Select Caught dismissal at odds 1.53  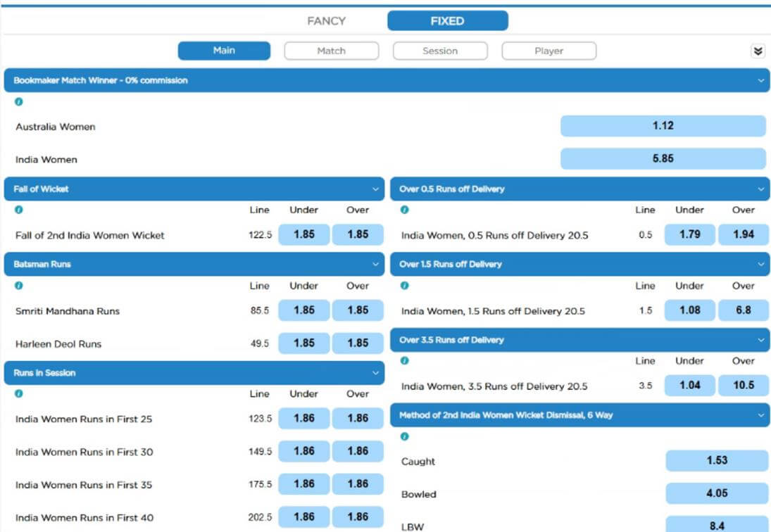tap(717, 460)
